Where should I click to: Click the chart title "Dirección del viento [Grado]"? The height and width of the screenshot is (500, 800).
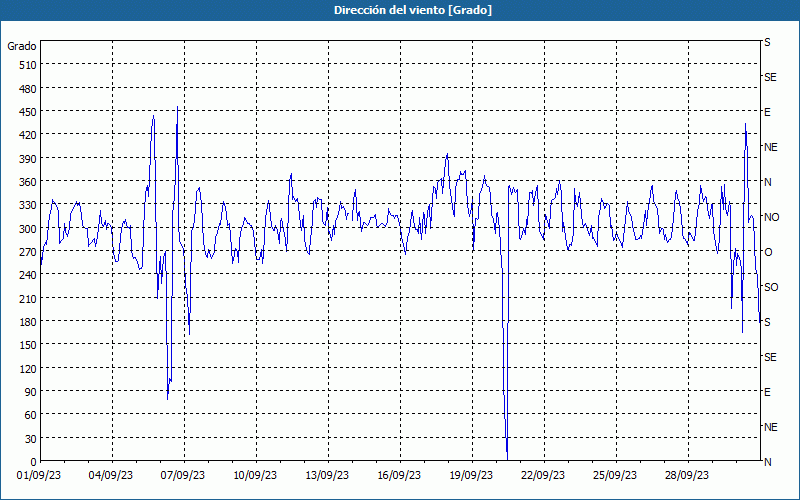coord(413,10)
